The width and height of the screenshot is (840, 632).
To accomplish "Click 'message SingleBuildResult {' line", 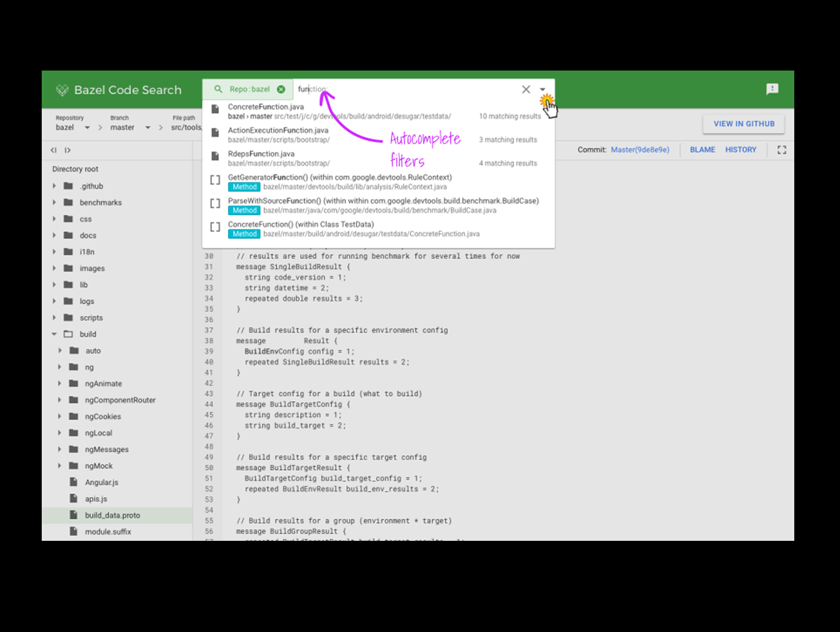I will [x=293, y=267].
